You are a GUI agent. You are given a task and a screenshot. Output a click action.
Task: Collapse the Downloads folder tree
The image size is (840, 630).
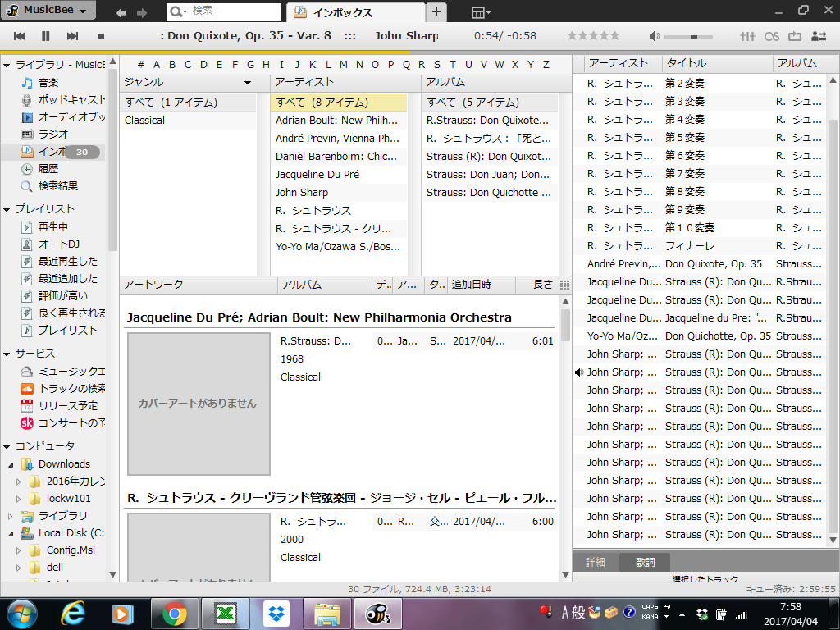click(x=11, y=465)
